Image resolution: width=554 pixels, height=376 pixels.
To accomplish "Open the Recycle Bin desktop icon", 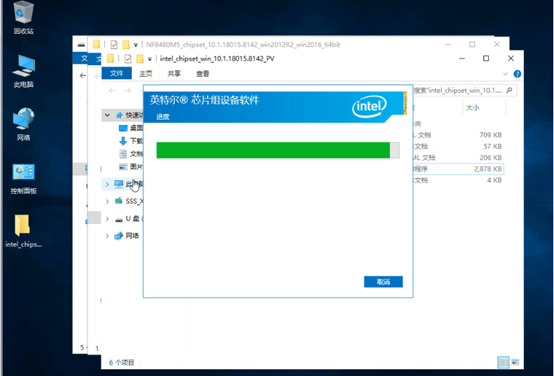I will click(24, 18).
